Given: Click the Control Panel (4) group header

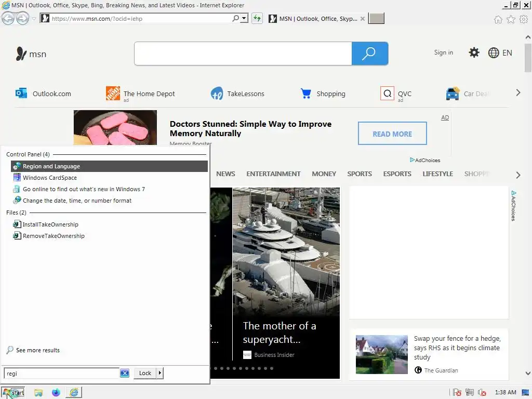Looking at the screenshot, I should 28,154.
